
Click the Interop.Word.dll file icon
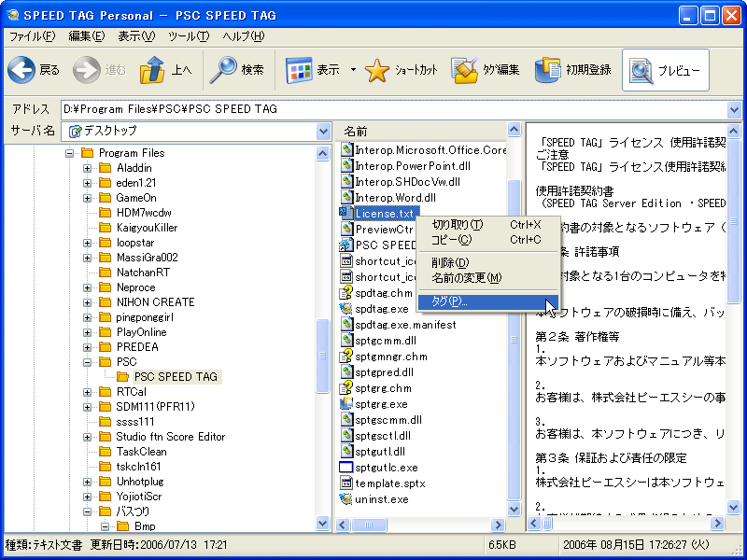click(x=346, y=198)
